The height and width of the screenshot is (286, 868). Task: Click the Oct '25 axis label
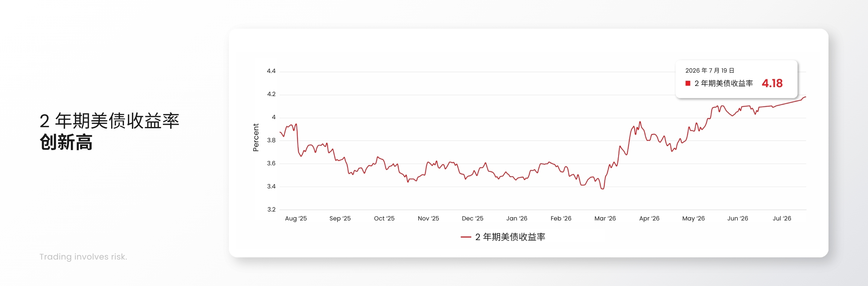tap(384, 219)
